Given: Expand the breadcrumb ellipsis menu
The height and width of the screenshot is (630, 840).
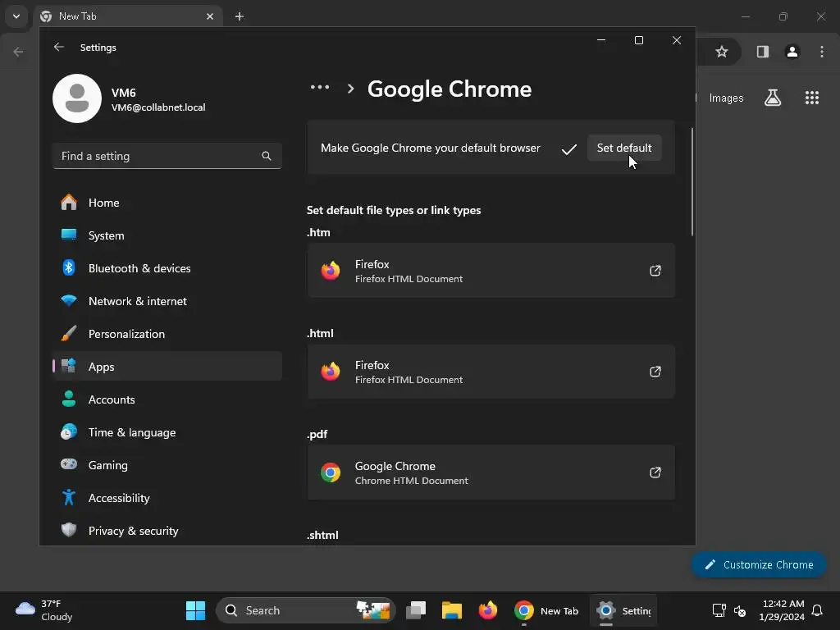Looking at the screenshot, I should (320, 87).
